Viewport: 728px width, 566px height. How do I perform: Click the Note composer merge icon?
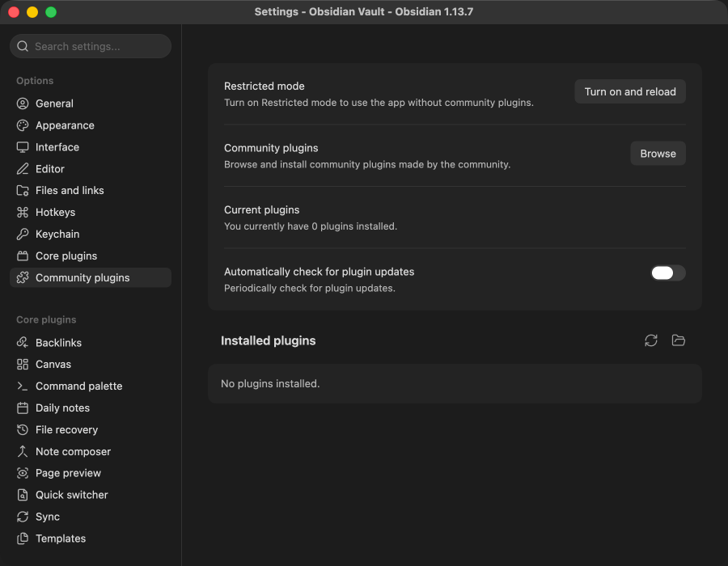point(23,451)
